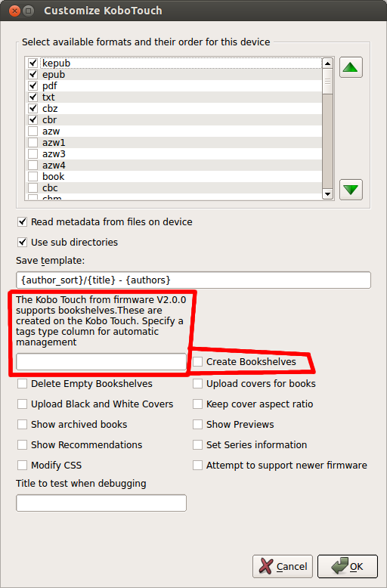Viewport: 387px width, 588px height.
Task: Click the Title to test when debugging field
Action: (x=101, y=503)
